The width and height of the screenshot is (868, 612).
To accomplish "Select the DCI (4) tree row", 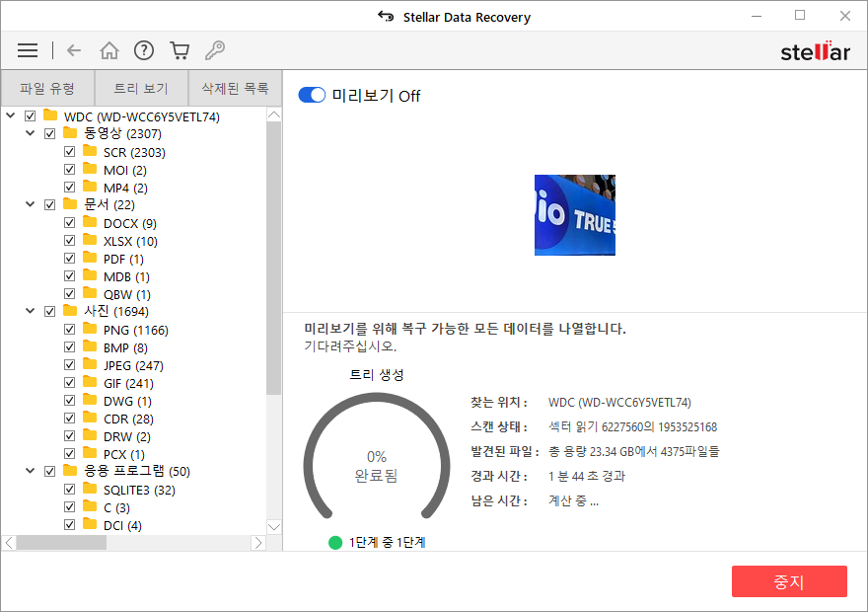I will (122, 525).
